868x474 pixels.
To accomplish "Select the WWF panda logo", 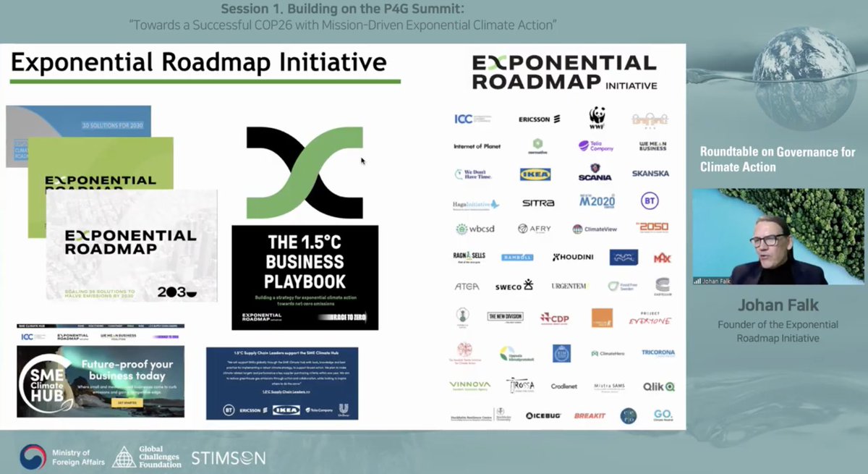I will (x=597, y=118).
